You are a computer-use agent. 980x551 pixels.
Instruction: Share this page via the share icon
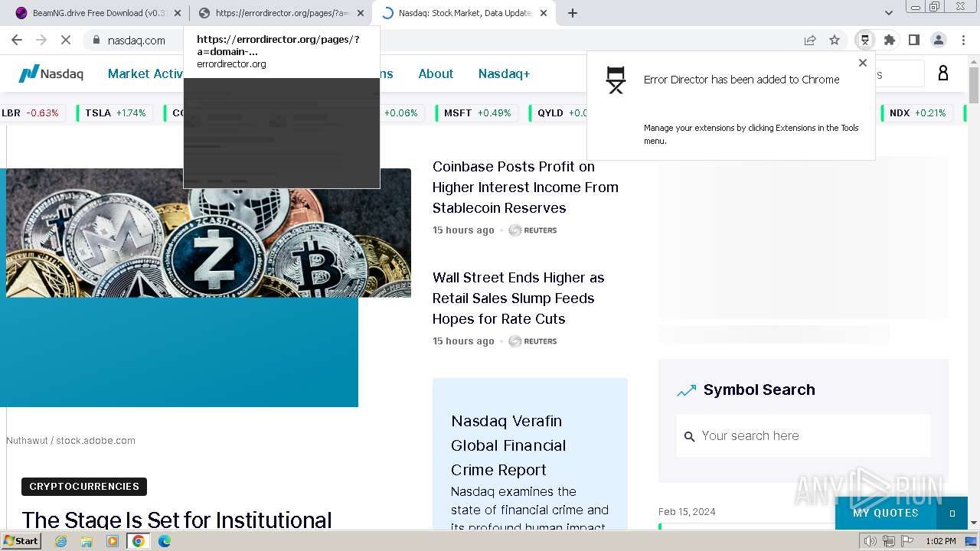click(x=810, y=40)
